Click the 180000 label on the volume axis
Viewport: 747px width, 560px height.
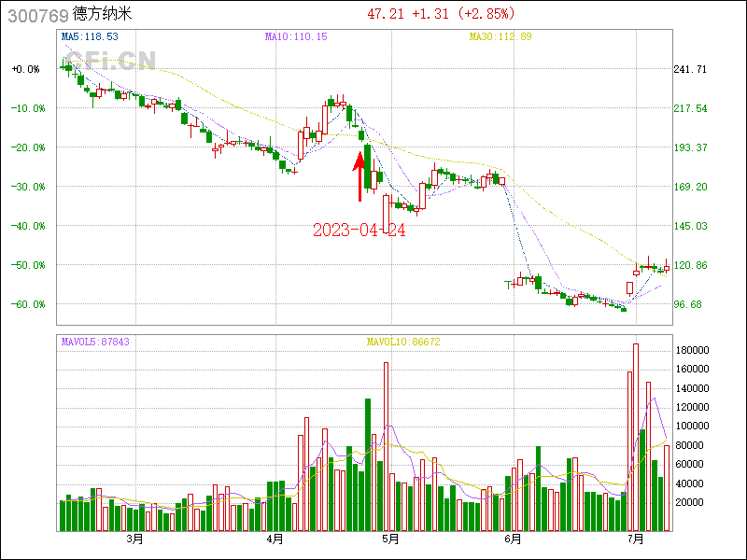pos(694,350)
